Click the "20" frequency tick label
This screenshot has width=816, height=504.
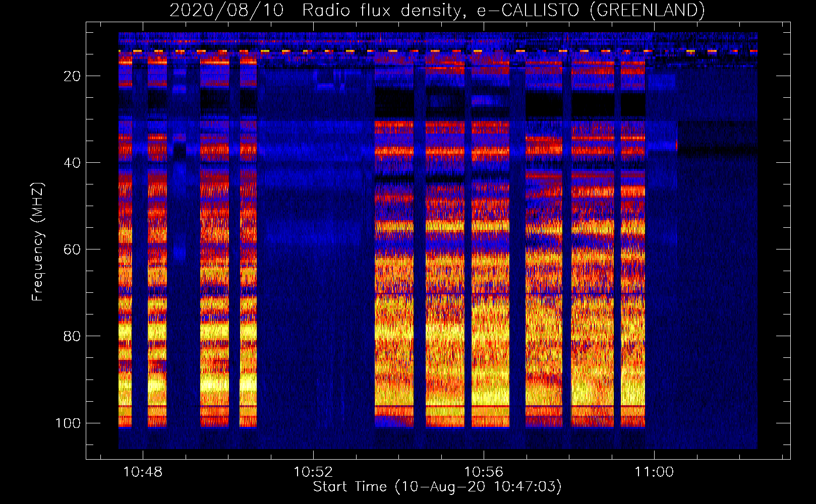pos(72,76)
